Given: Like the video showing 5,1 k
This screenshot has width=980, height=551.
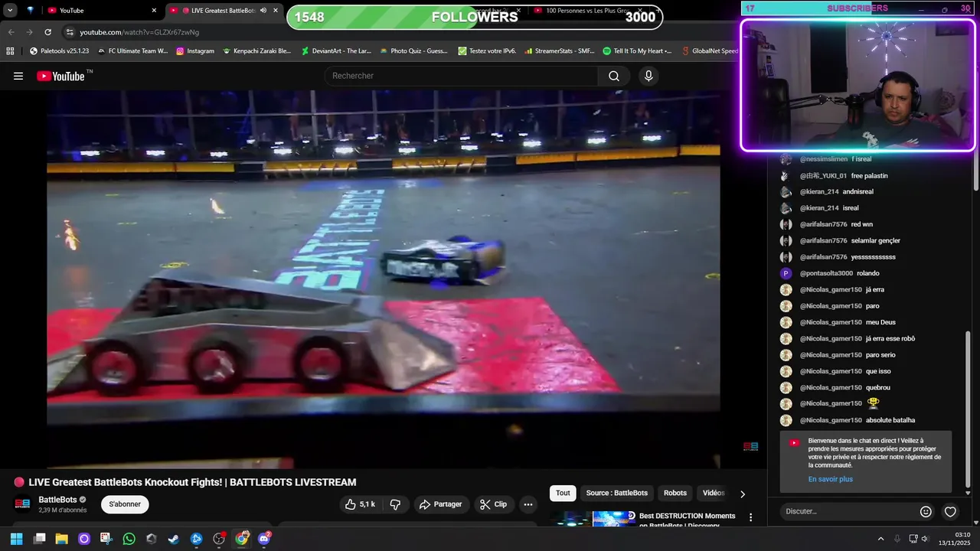Looking at the screenshot, I should [360, 504].
